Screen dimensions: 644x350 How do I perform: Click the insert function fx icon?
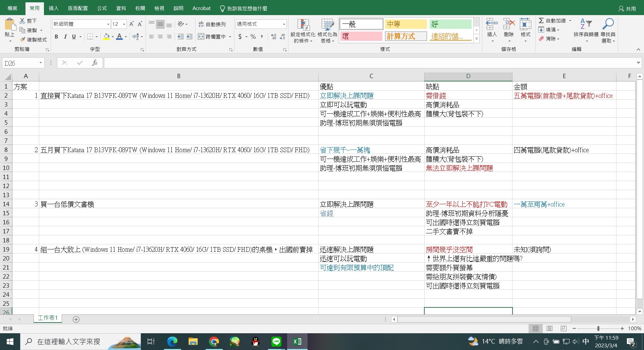tap(95, 63)
